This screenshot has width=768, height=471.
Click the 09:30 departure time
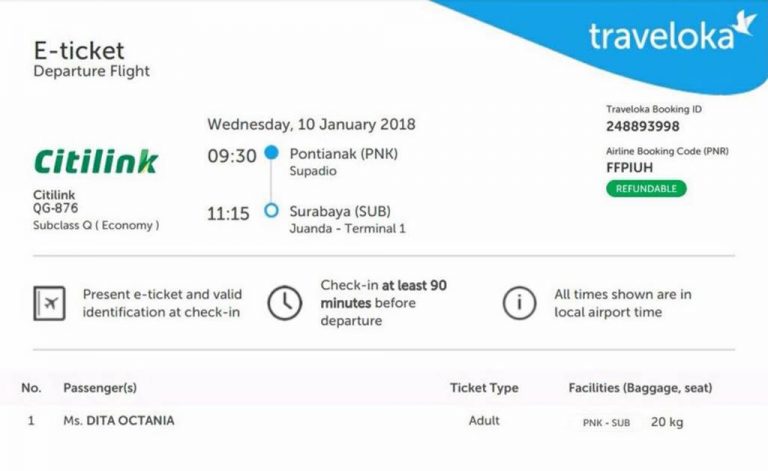(x=231, y=156)
